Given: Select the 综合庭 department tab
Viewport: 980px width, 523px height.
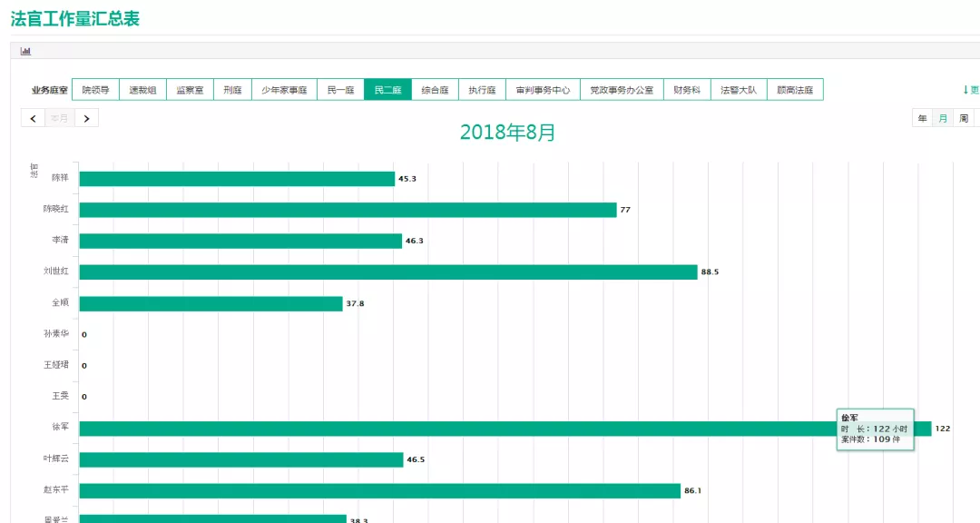Looking at the screenshot, I should point(435,90).
